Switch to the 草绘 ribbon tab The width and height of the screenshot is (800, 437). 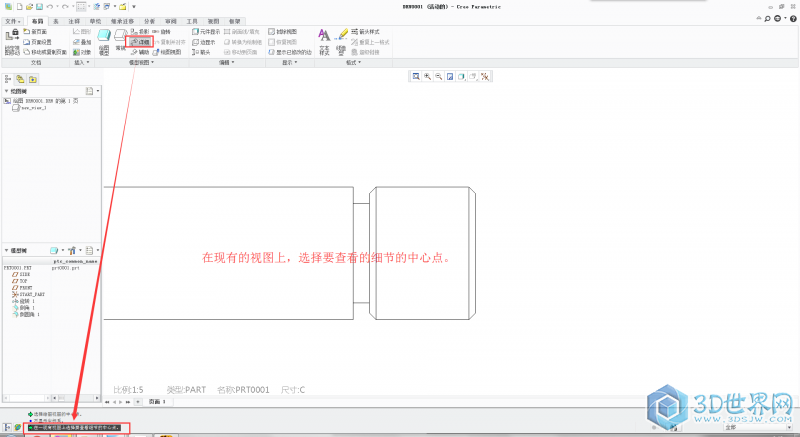[95, 21]
